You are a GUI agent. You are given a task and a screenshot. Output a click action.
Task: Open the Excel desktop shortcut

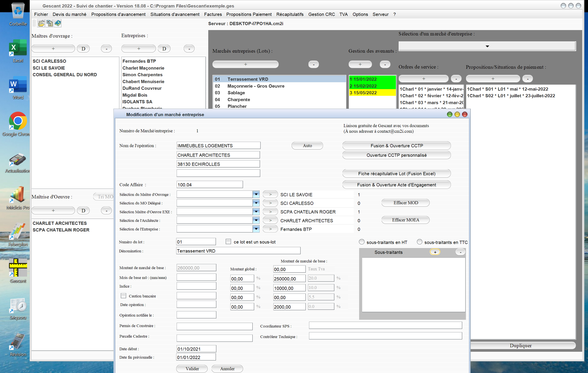click(x=18, y=51)
